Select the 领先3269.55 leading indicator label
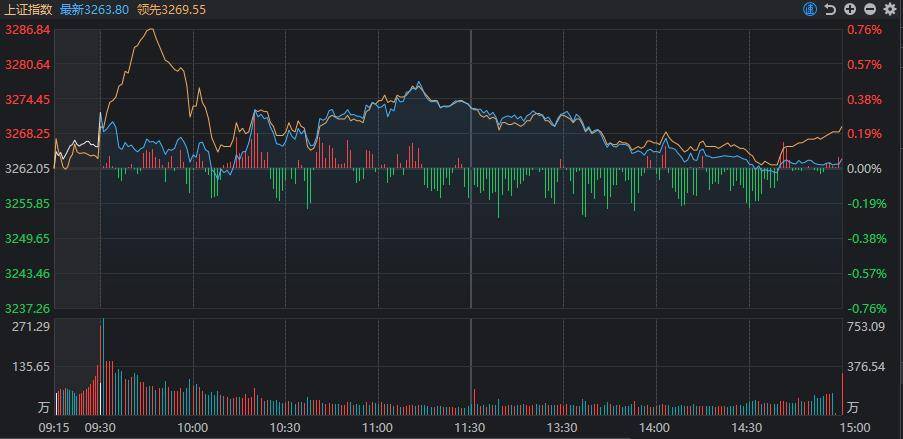The height and width of the screenshot is (439, 903). pos(172,9)
